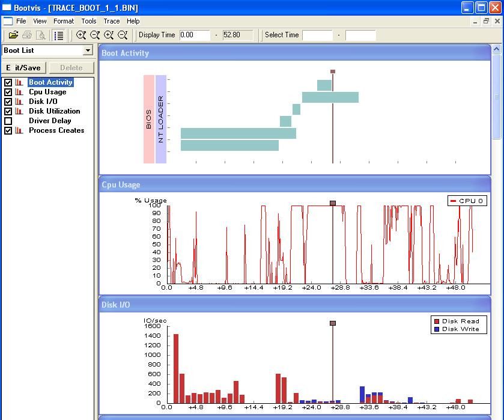Image resolution: width=504 pixels, height=420 pixels.
Task: Click the first zoom-out magnifier icon
Action: click(95, 35)
